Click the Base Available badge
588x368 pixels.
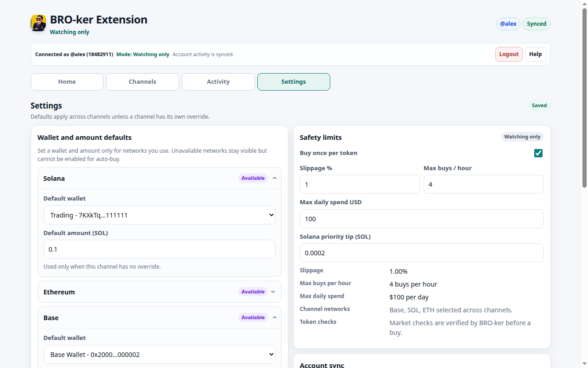[x=253, y=317]
